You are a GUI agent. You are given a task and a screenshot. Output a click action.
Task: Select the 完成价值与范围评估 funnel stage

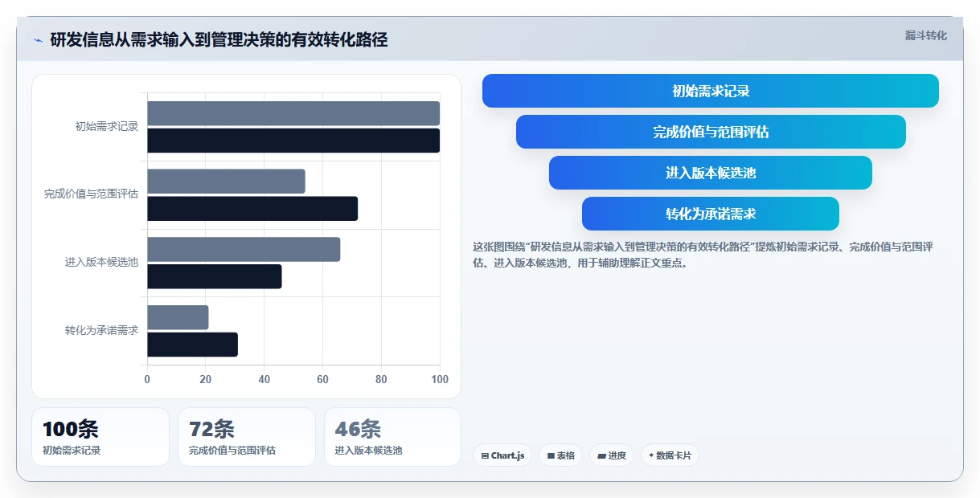click(711, 132)
